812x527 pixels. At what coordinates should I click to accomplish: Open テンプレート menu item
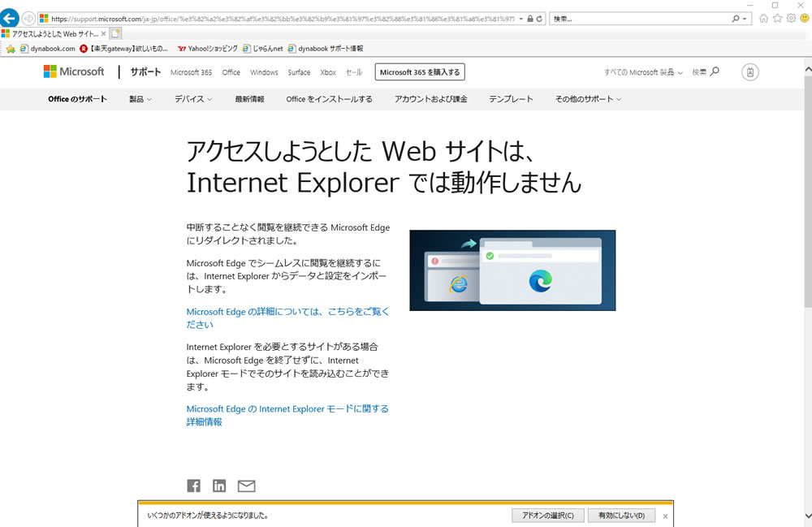pos(511,99)
